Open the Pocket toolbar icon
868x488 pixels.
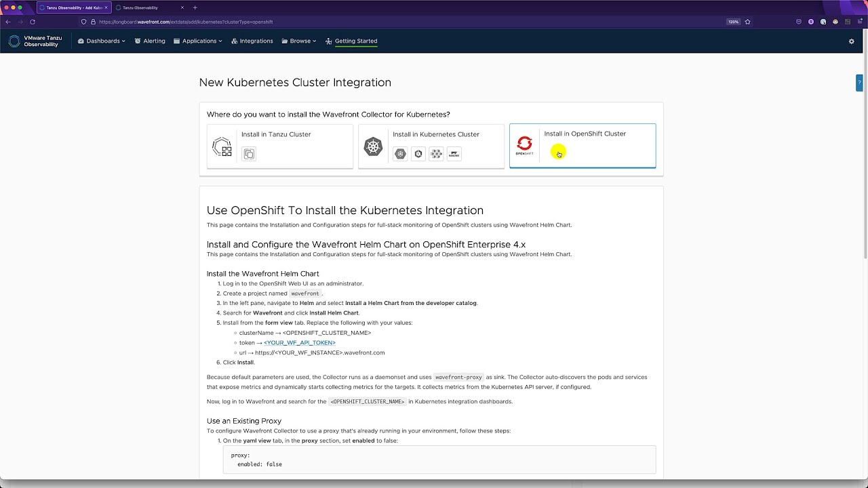[800, 22]
